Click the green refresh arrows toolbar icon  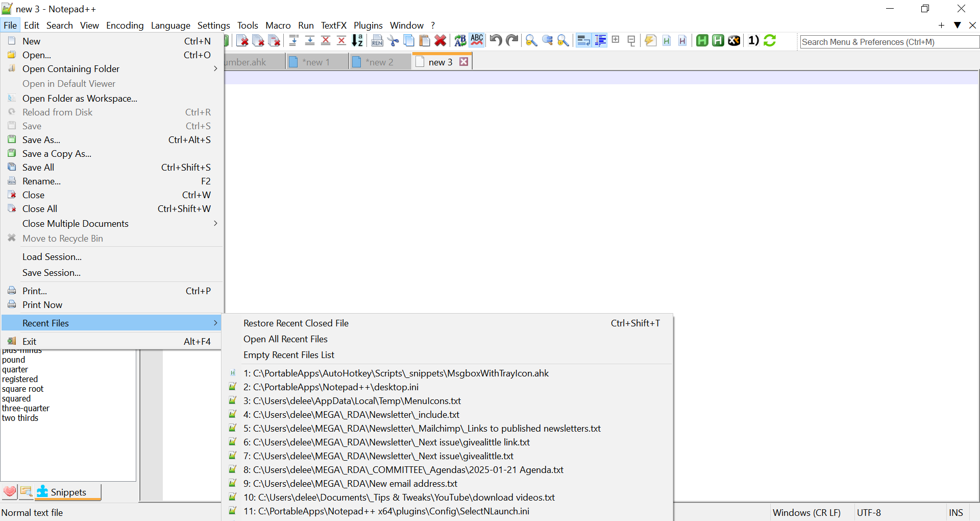coord(770,40)
